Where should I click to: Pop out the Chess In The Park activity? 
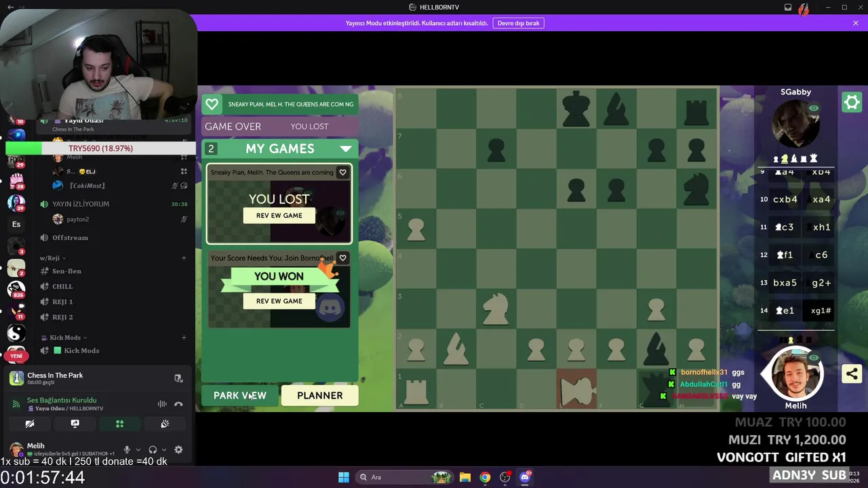178,378
